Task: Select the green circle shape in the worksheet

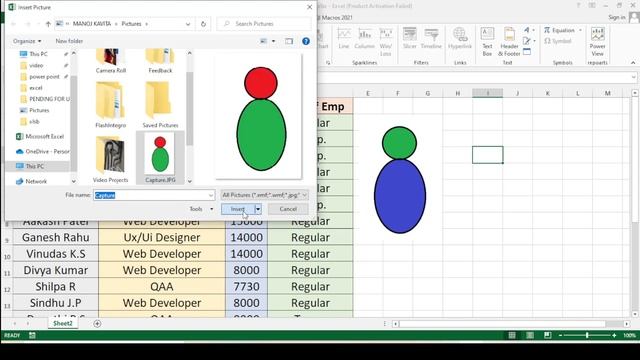Action: pyautogui.click(x=399, y=143)
